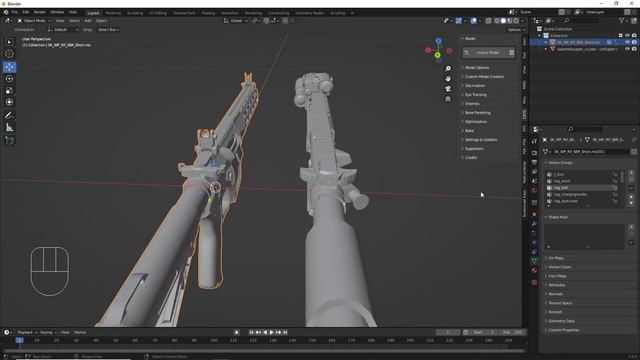Add a new vertex group with plus button
The image size is (640, 360).
631,173
